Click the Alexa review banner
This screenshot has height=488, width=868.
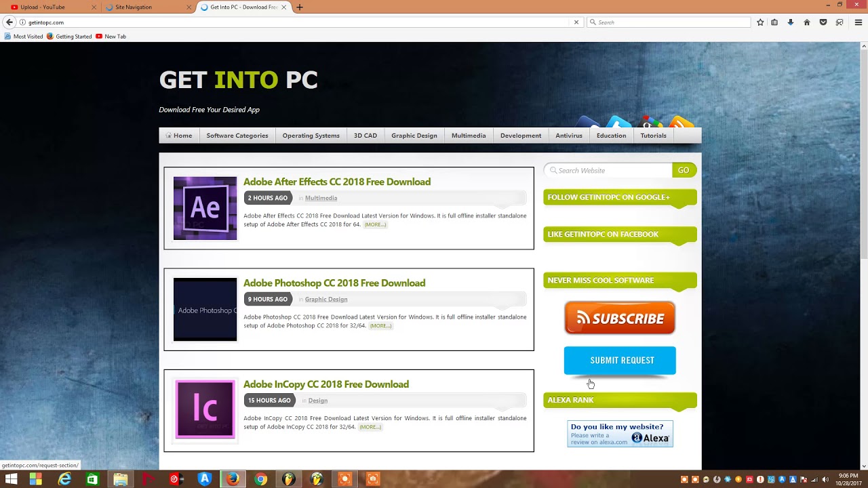point(620,434)
